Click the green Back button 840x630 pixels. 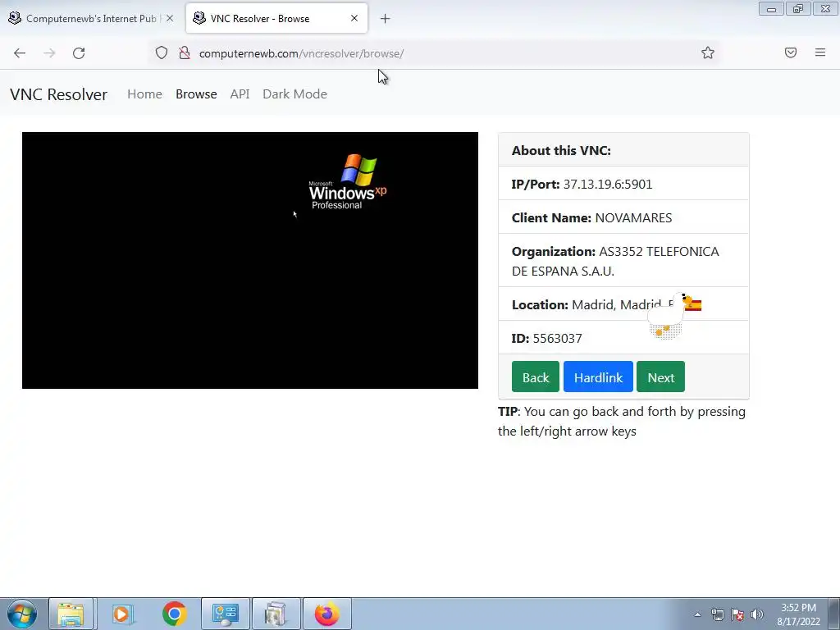tap(535, 377)
